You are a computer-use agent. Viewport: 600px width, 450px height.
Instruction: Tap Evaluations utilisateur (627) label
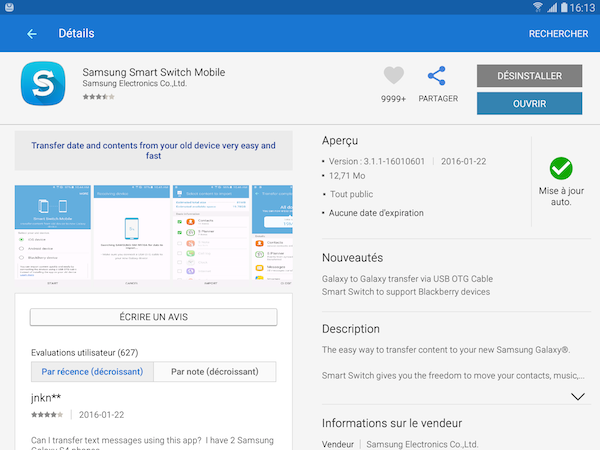point(85,352)
